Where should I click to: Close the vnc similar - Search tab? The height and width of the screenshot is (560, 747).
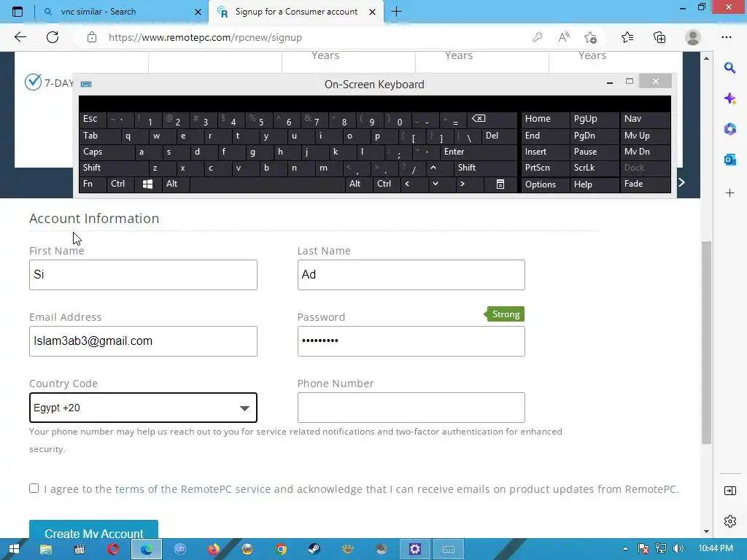tap(198, 12)
